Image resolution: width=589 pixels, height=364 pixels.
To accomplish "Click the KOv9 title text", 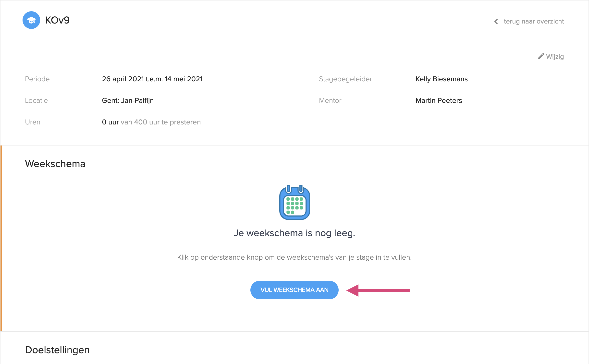I will pyautogui.click(x=57, y=20).
